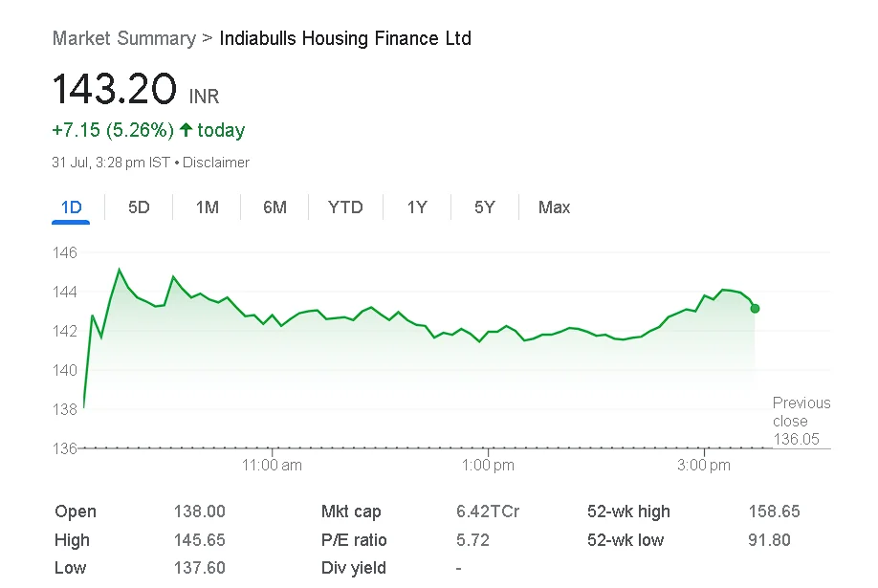This screenshot has height=588, width=878.
Task: Click the 138 y-axis label
Action: (x=65, y=409)
